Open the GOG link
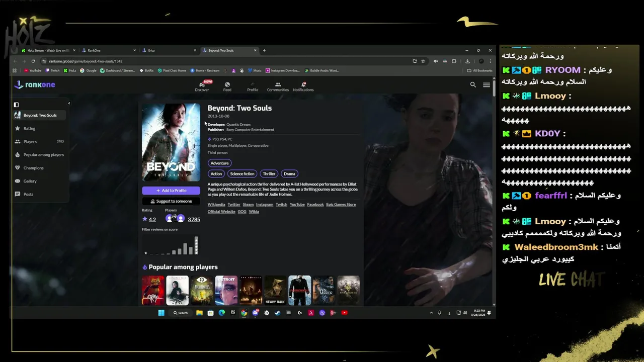 coord(242,212)
